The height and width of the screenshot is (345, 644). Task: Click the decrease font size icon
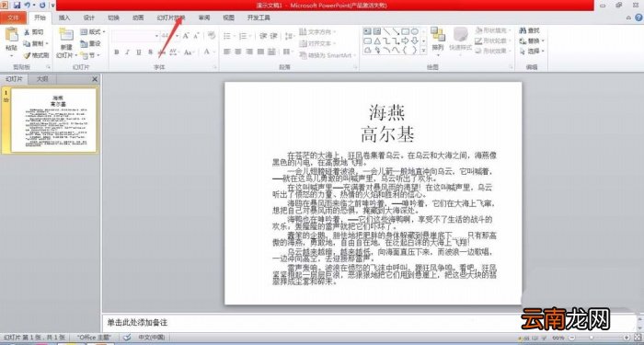click(196, 36)
